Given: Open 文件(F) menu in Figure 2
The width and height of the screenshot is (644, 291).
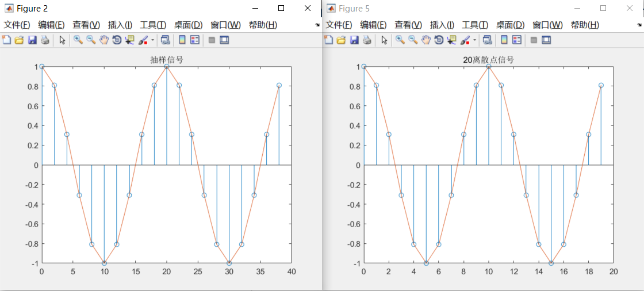Looking at the screenshot, I should coord(17,25).
